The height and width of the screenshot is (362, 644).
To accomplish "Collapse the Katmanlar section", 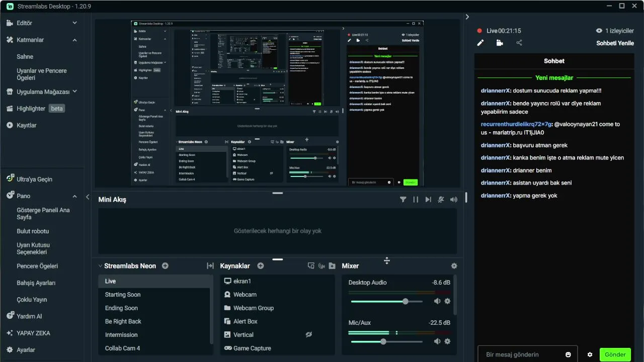I will (x=74, y=40).
